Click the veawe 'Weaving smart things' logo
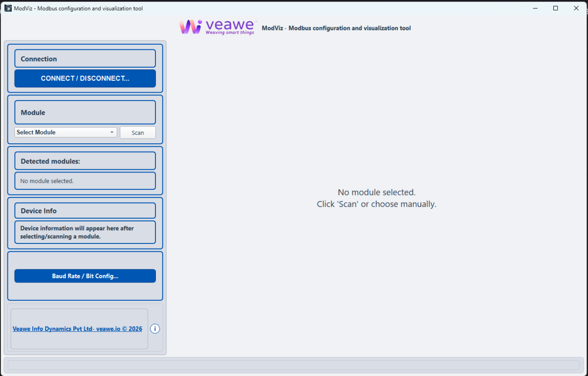The image size is (588, 376). point(217,27)
